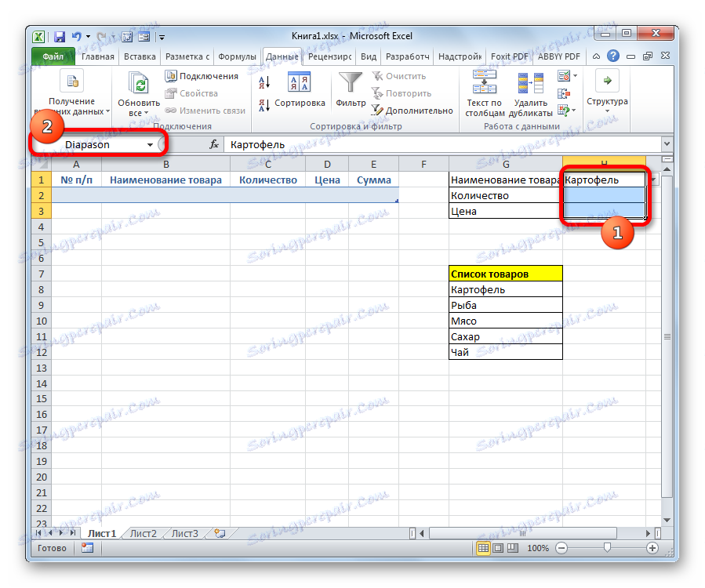Save workbook via the floppy disk icon
Image resolution: width=705 pixels, height=588 pixels.
point(60,37)
